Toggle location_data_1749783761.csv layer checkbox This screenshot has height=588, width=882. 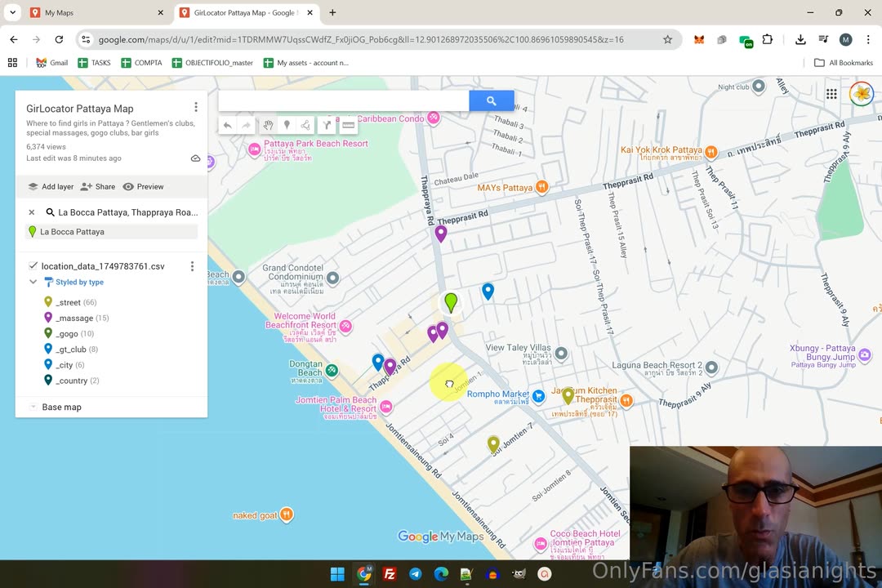pos(33,265)
